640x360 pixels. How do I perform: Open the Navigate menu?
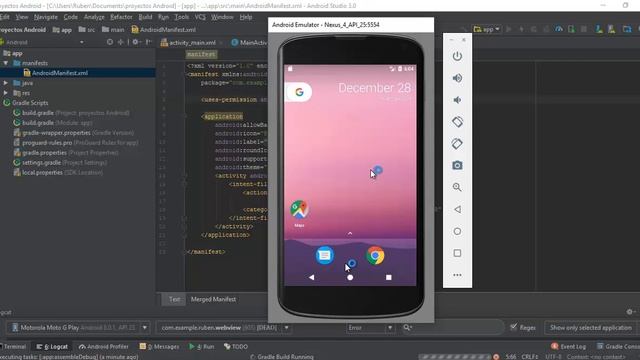coord(46,17)
